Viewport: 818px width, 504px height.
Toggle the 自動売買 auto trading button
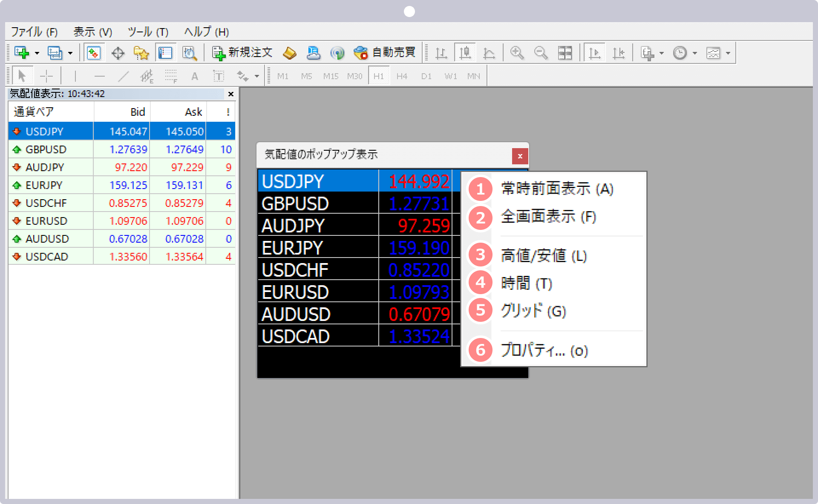coord(384,53)
